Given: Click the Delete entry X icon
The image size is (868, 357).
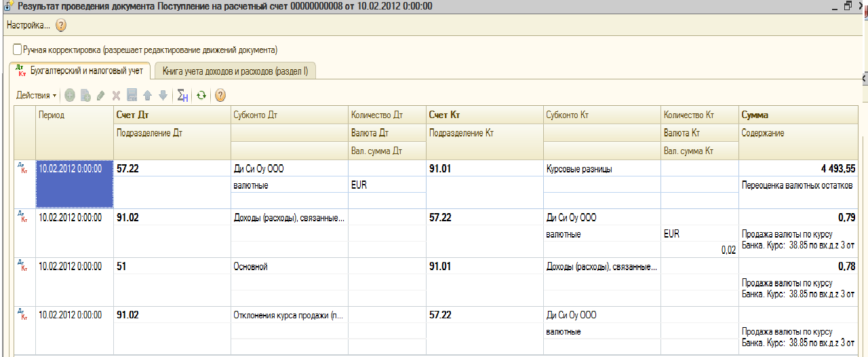Looking at the screenshot, I should click(x=116, y=96).
